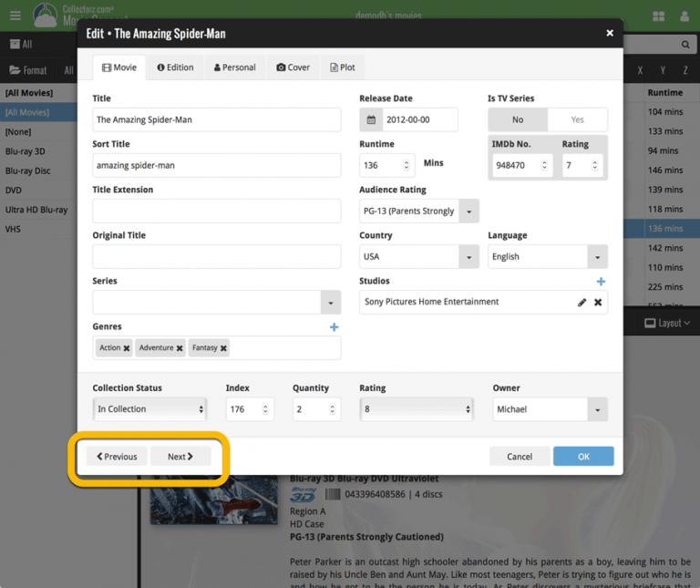Remove Sony Pictures Home Entertainment studio
Image resolution: width=700 pixels, height=588 pixels.
click(x=598, y=303)
